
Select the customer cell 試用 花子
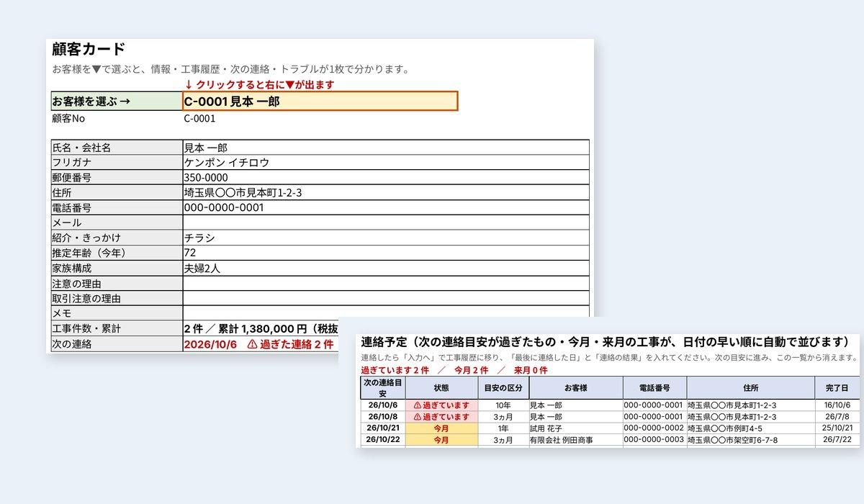pos(575,428)
